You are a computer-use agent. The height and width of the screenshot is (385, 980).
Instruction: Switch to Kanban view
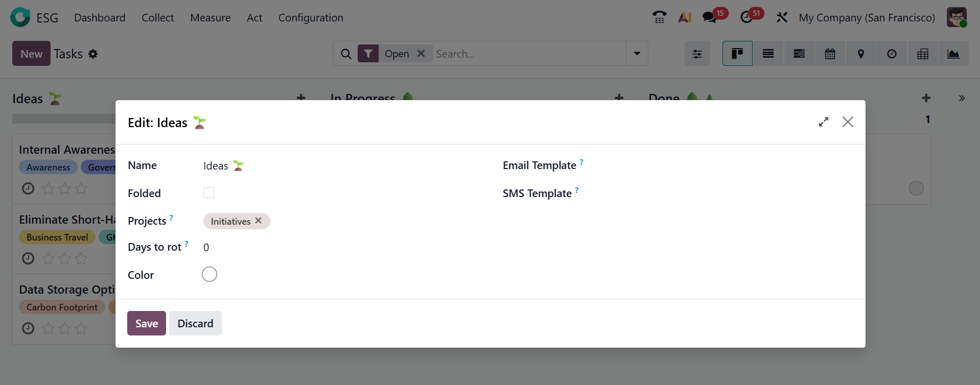(x=737, y=54)
